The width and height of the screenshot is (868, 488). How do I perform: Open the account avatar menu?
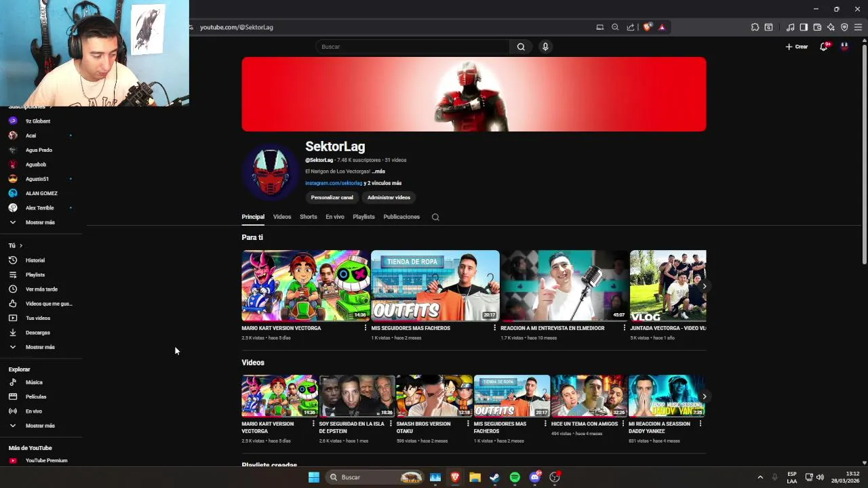coord(844,47)
